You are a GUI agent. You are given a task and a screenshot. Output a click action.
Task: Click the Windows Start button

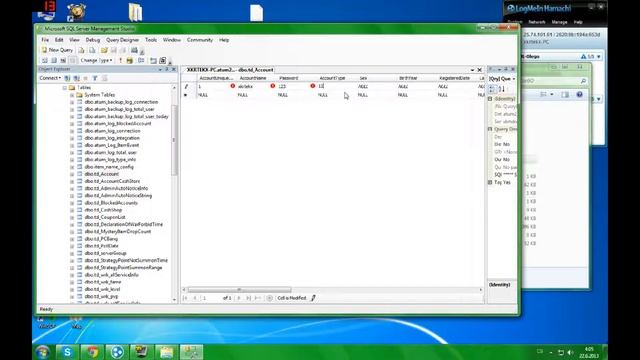(x=43, y=352)
